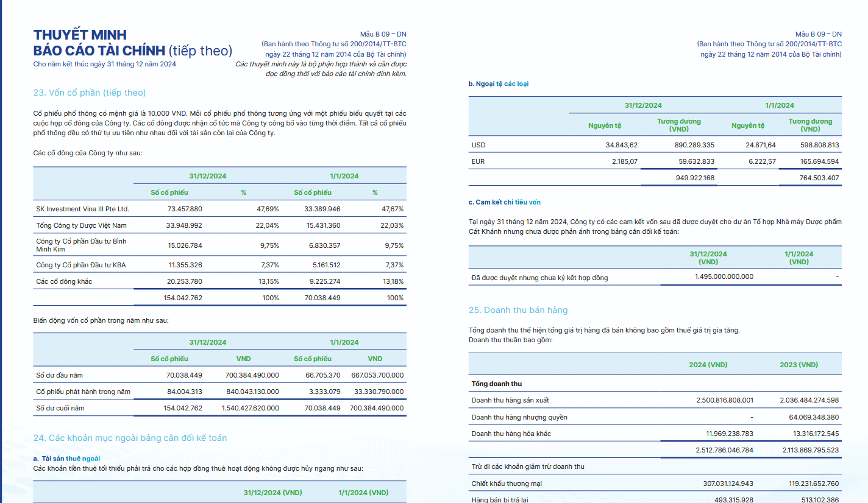Click row label 'Số dư đầu năm'
This screenshot has width=868, height=503.
(x=60, y=375)
